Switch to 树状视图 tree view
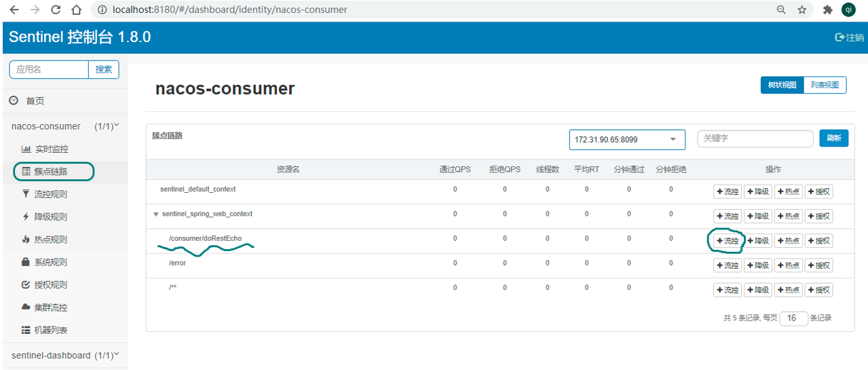 [782, 85]
